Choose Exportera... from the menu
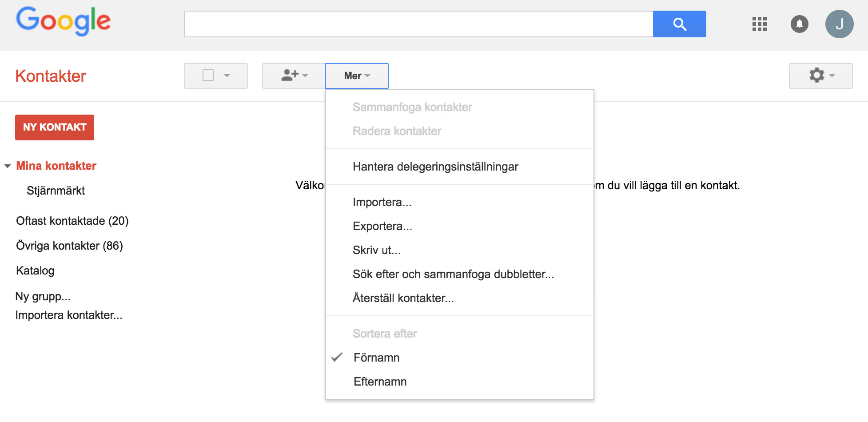 382,226
